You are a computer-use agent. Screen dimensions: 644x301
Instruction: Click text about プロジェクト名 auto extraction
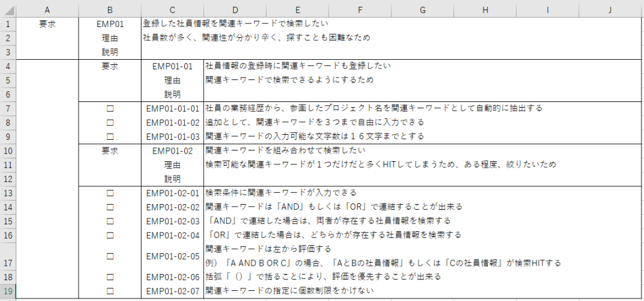click(x=374, y=108)
